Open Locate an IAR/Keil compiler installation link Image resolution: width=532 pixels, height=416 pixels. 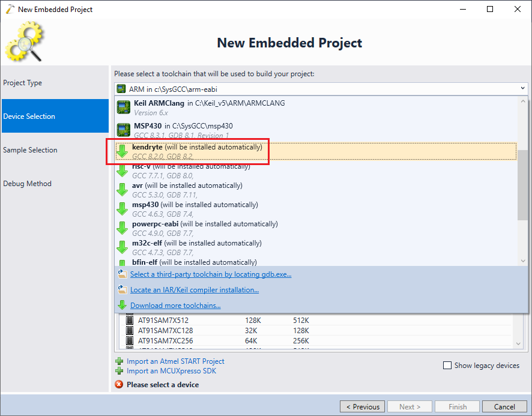click(195, 290)
